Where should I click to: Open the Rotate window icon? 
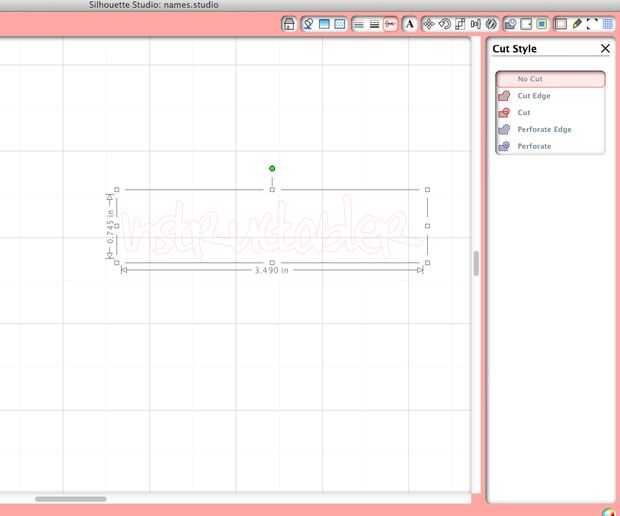[444, 24]
